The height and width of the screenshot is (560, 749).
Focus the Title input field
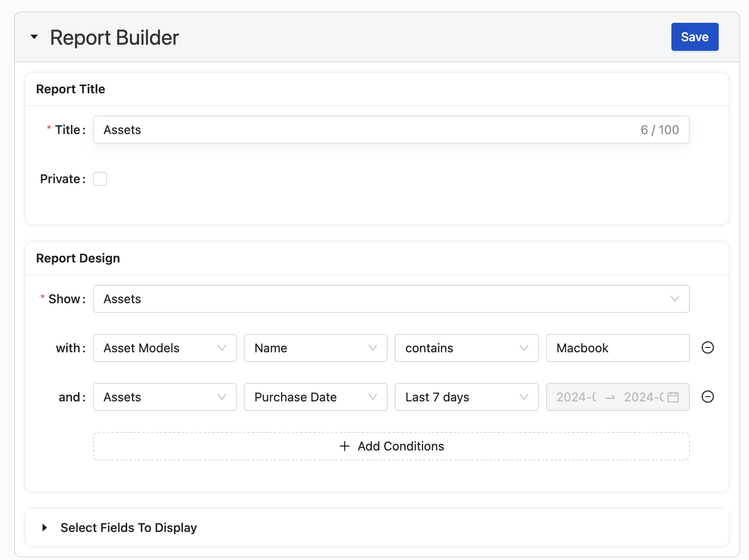coord(368,130)
